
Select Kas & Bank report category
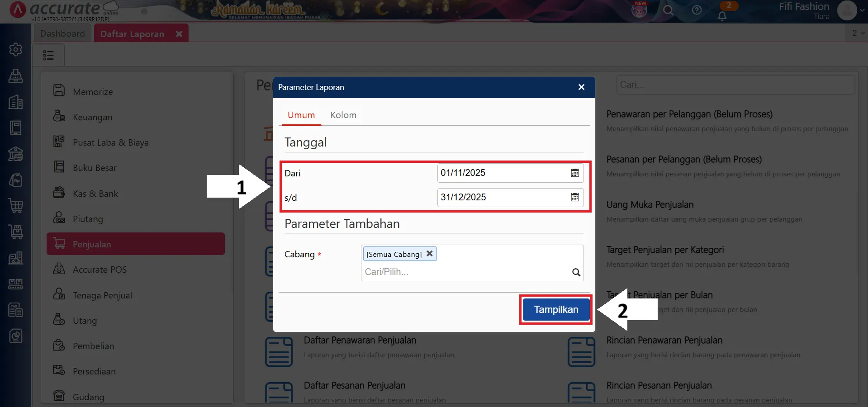click(95, 194)
